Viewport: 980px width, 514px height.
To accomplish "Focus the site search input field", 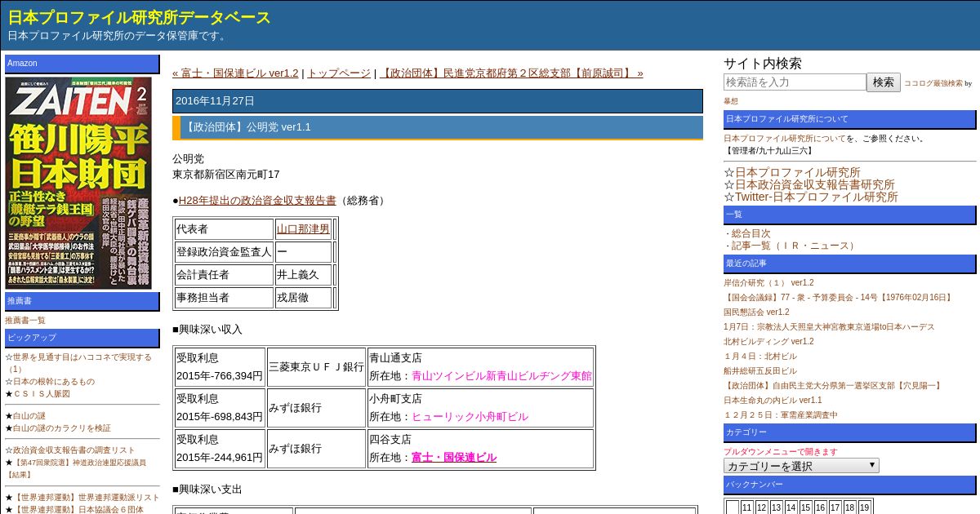I will point(795,82).
